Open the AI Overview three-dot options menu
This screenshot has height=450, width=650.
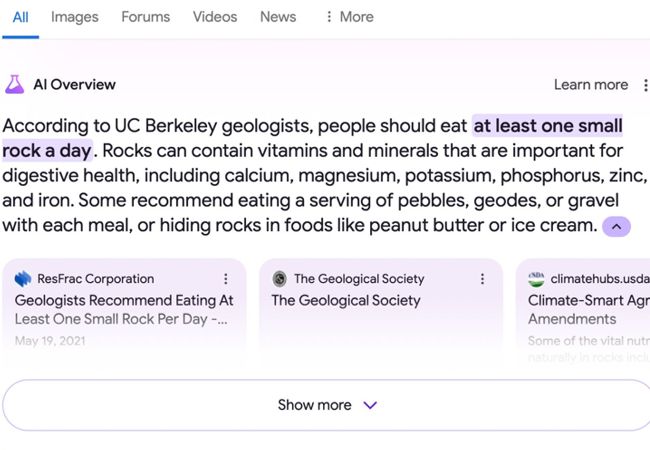[645, 85]
